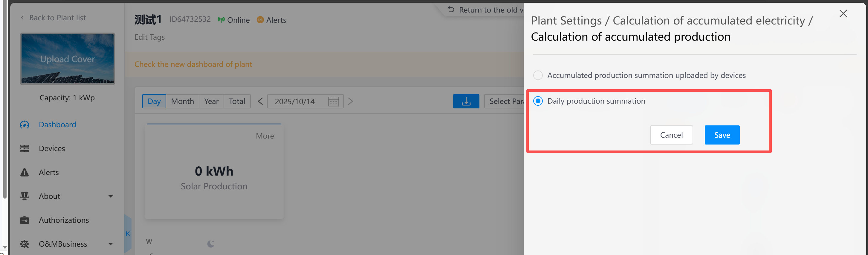868x255 pixels.
Task: Switch to the Month tab
Action: coord(182,101)
